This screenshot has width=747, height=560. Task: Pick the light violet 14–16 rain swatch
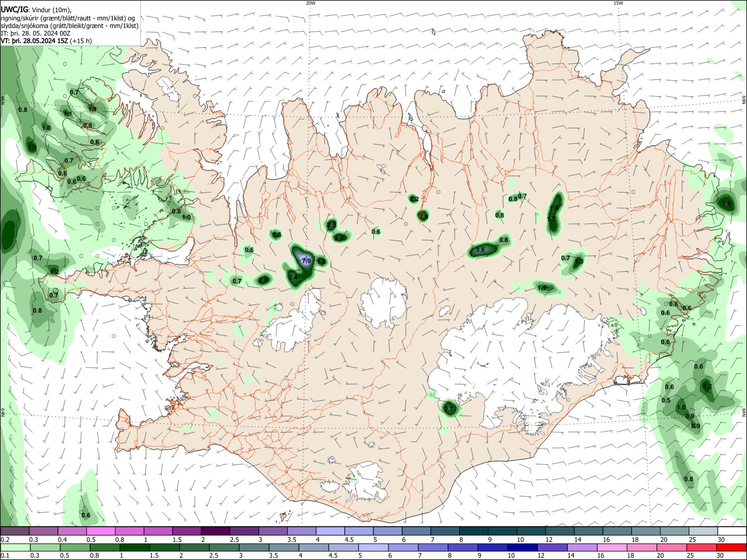(582, 548)
